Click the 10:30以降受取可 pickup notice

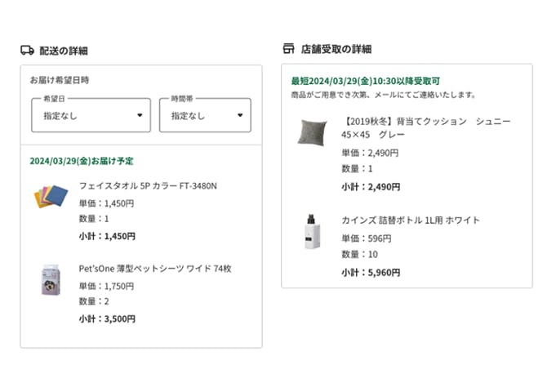[365, 81]
